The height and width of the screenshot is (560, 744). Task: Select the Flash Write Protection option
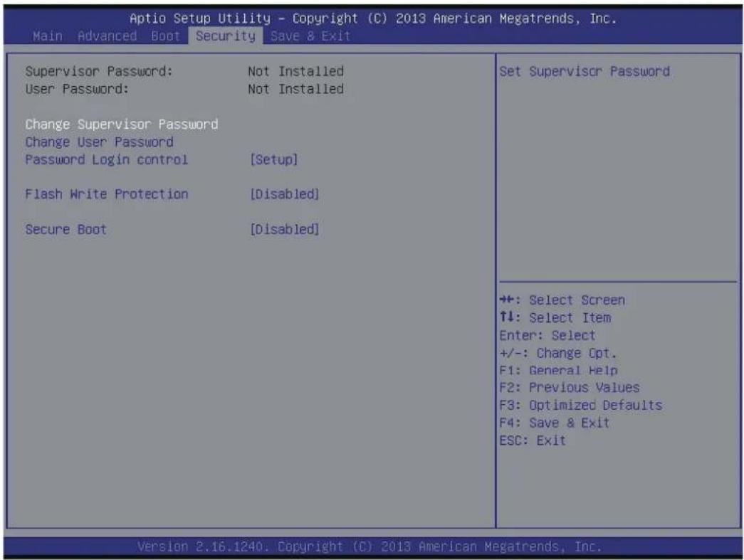(107, 194)
